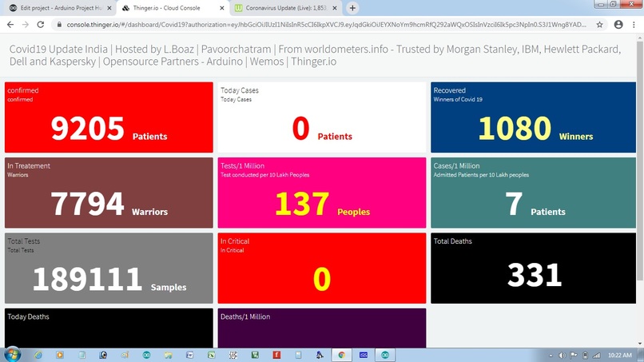The image size is (644, 362).
Task: Click the Recovered 1080 Winners widget
Action: pos(533,117)
